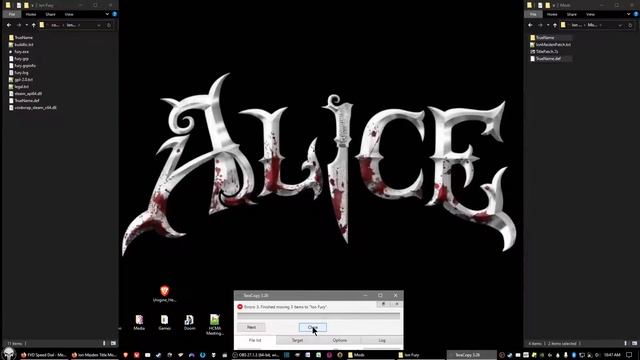
Task: Open the TeraCopy Target tab
Action: tap(298, 340)
